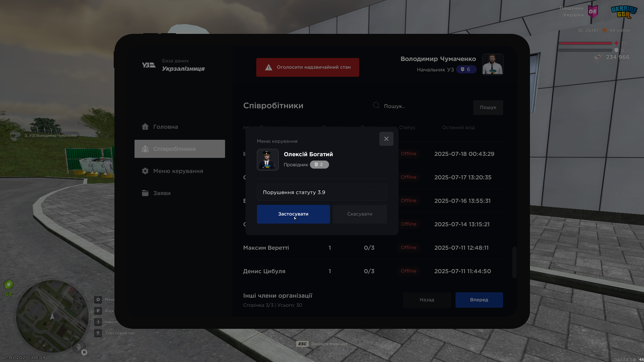The height and width of the screenshot is (362, 644).
Task: Click Володимир Чумаченко's profile photo
Action: pyautogui.click(x=493, y=64)
